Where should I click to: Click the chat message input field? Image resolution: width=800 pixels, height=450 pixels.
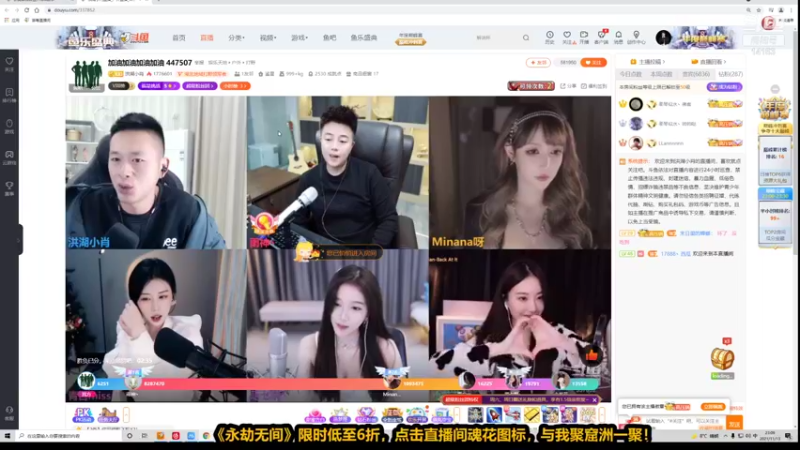point(684,422)
